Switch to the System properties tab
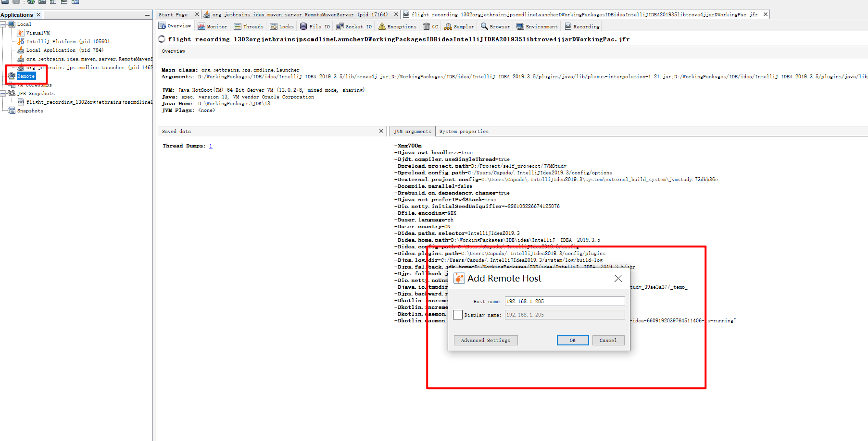The height and width of the screenshot is (441, 868). [464, 131]
